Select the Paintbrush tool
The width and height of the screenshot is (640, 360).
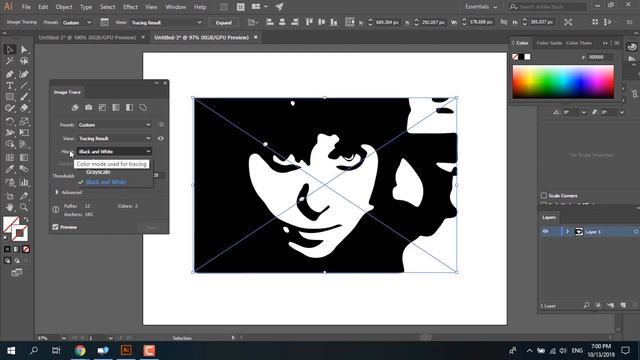click(x=24, y=97)
